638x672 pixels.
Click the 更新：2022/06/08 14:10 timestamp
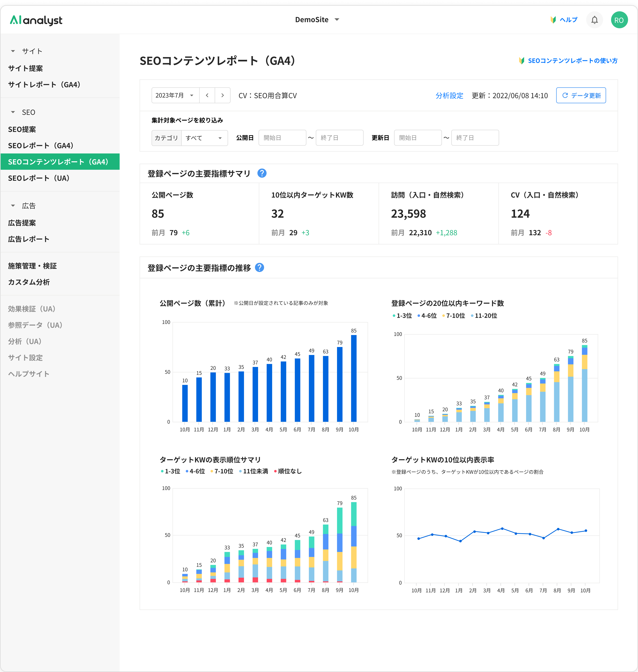tap(510, 96)
